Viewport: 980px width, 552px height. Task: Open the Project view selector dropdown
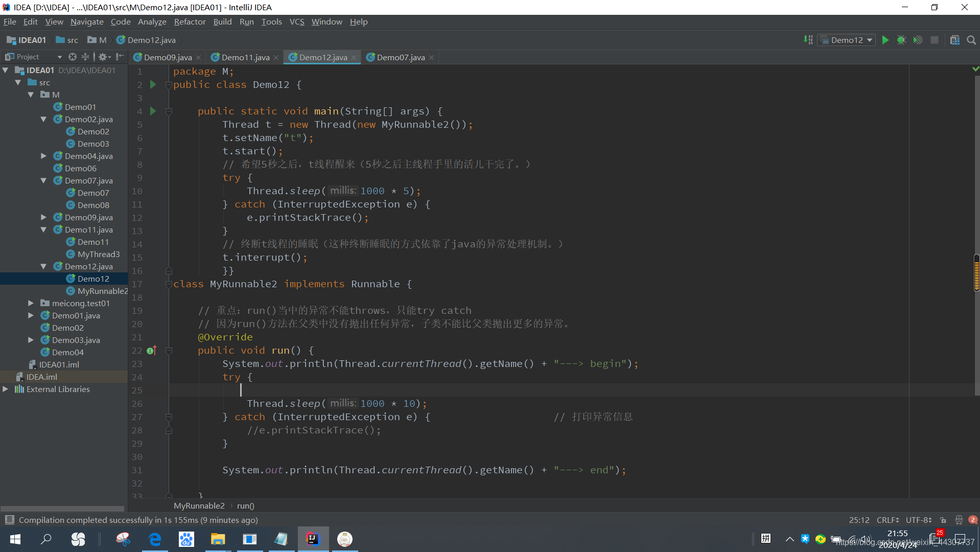pos(34,57)
